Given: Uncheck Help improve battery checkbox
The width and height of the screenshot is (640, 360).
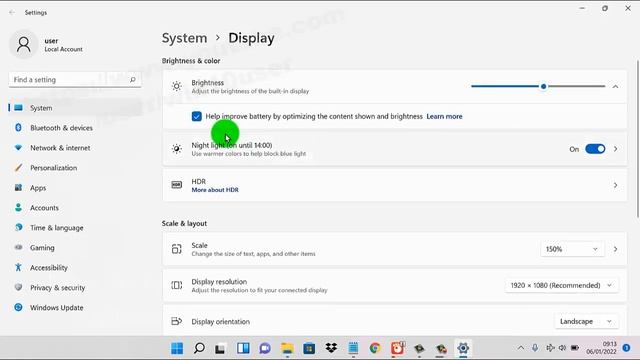Looking at the screenshot, I should 196,116.
